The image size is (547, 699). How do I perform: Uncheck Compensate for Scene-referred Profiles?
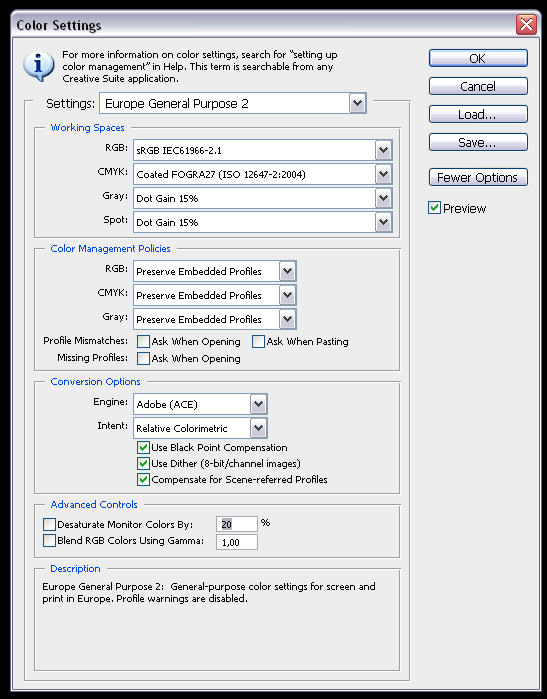click(143, 480)
